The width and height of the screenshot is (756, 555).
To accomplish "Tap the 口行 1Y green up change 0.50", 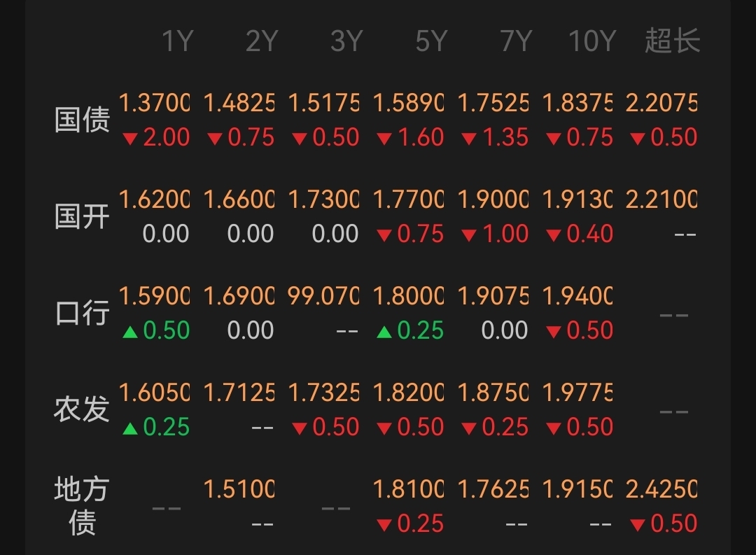I will pos(156,330).
